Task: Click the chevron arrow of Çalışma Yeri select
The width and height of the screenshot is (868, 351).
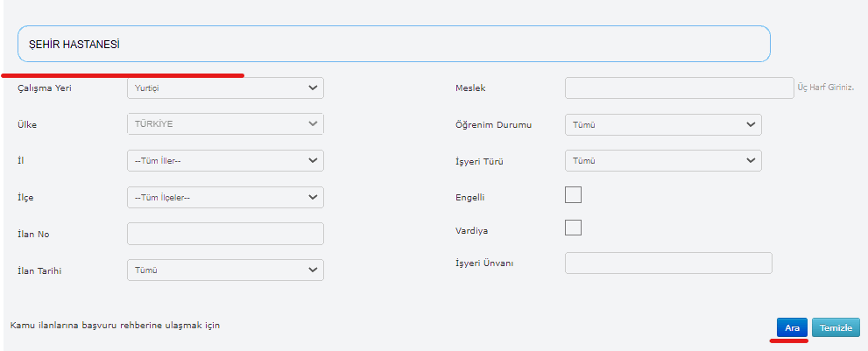Action: pyautogui.click(x=314, y=88)
